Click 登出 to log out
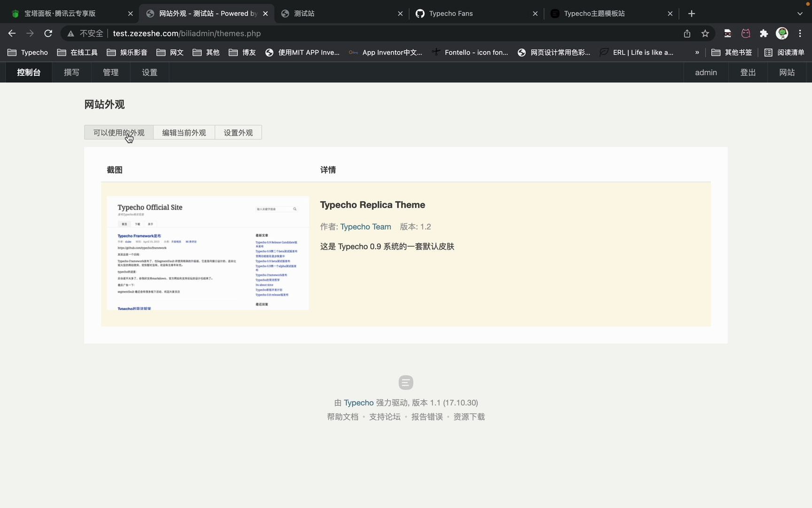This screenshot has width=812, height=508. (x=748, y=72)
